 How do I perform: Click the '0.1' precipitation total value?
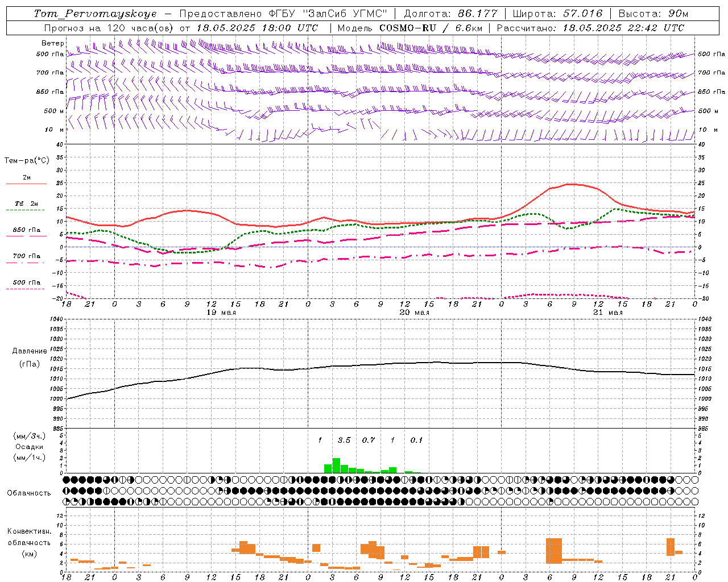point(417,440)
